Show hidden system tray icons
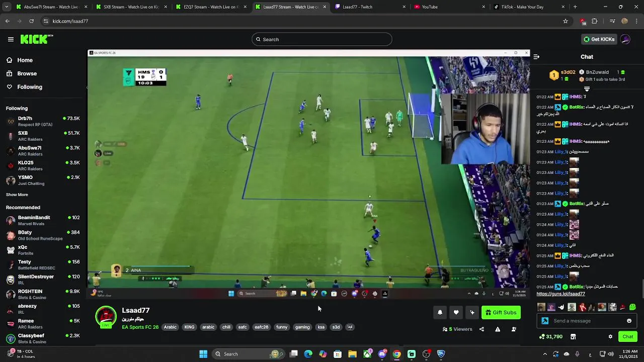 coord(545,354)
